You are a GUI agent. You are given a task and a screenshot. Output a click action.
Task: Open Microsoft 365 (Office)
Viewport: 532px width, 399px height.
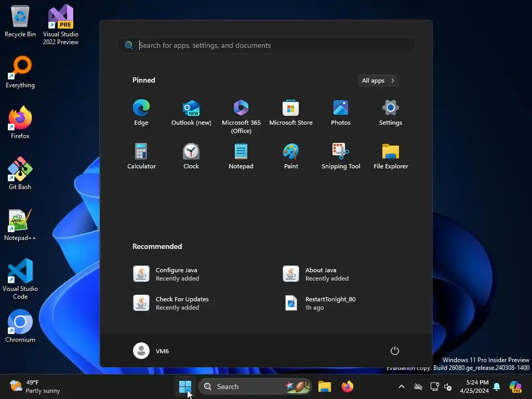click(241, 117)
